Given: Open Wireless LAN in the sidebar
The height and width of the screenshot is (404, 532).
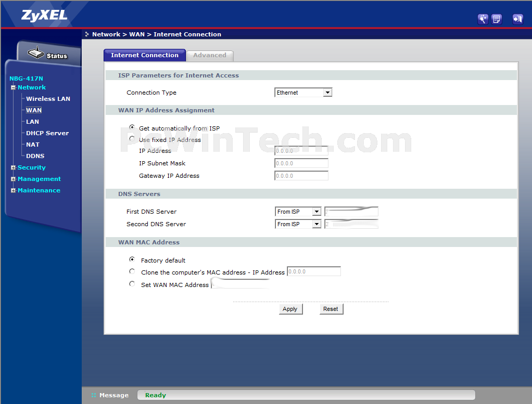Looking at the screenshot, I should (x=48, y=99).
